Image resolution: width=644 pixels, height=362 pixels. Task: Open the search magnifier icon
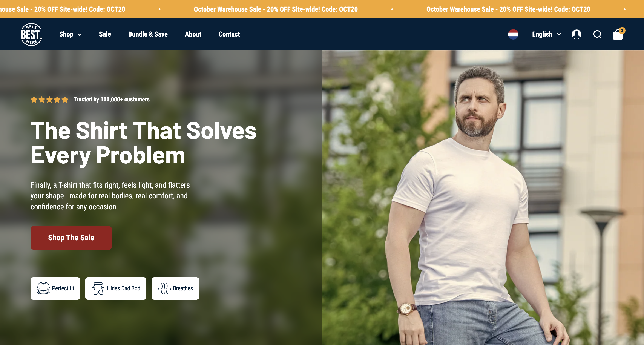tap(597, 34)
